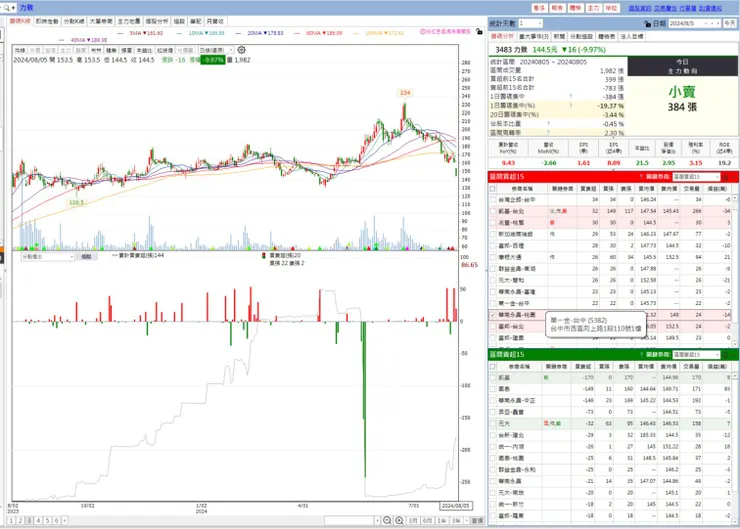Viewport: 740px width, 529px height.
Task: Select page 3 button below chart
Action: coord(29,520)
